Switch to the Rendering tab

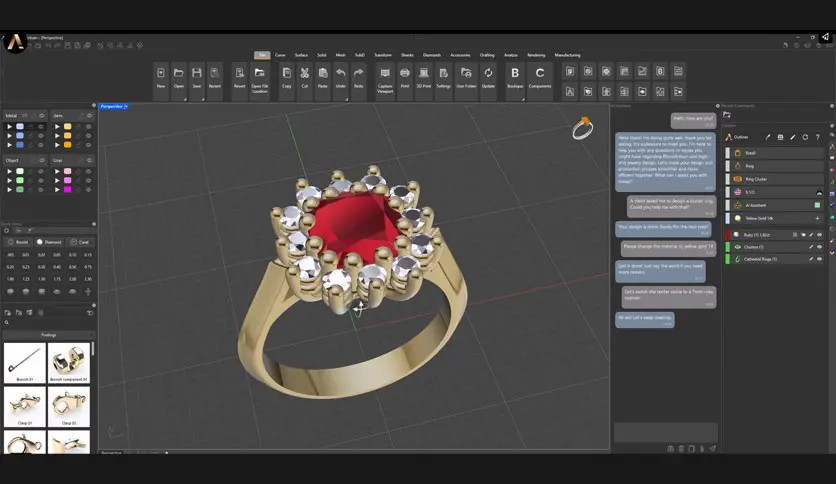536,55
